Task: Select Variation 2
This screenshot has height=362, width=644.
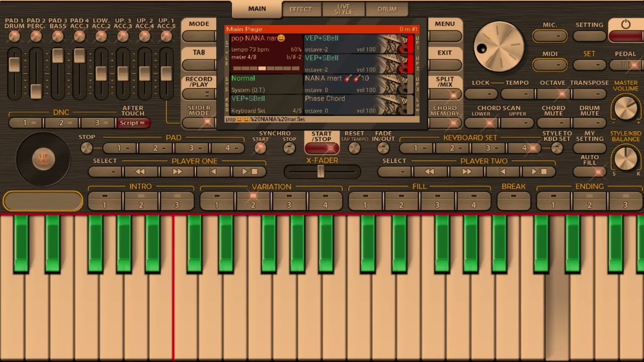Action: point(253,201)
